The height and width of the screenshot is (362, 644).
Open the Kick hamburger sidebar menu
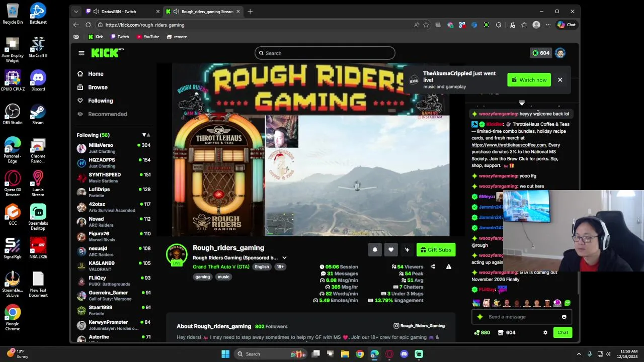point(81,53)
